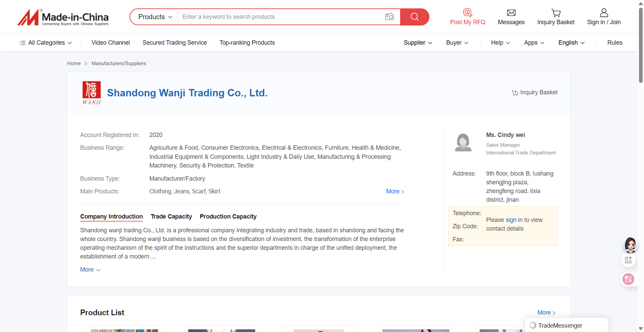This screenshot has height=332, width=644.
Task: Switch to Trade Capacity tab
Action: 171,217
